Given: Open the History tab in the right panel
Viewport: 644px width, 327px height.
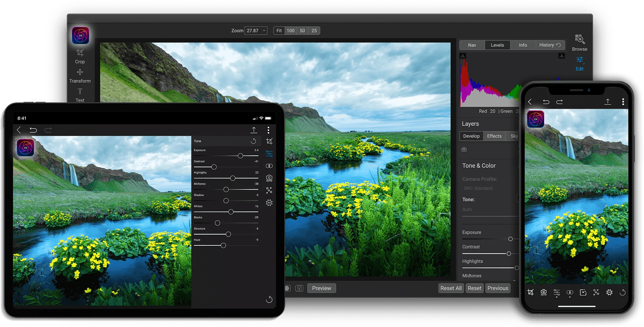Looking at the screenshot, I should [549, 45].
